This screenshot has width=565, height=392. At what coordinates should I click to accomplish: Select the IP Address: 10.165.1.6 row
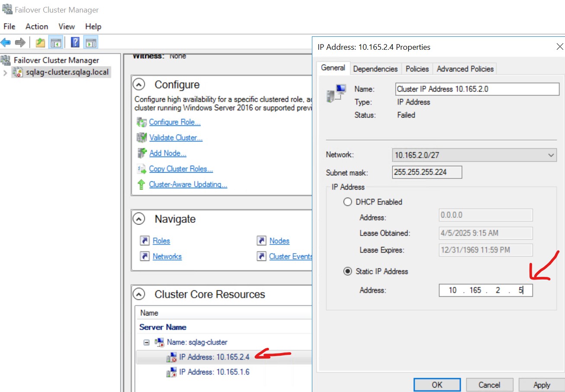point(224,372)
